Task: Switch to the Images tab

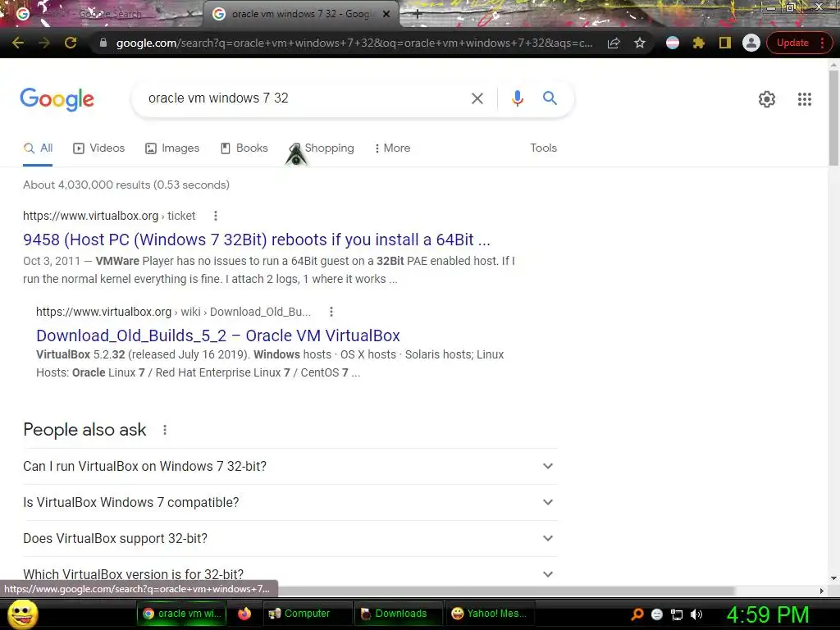Action: tap(172, 148)
